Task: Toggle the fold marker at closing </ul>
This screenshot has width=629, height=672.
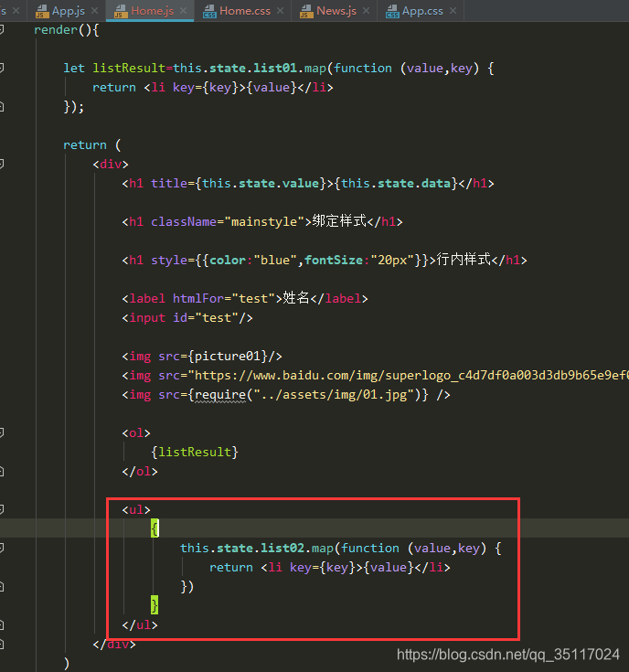Action: (x=2, y=624)
